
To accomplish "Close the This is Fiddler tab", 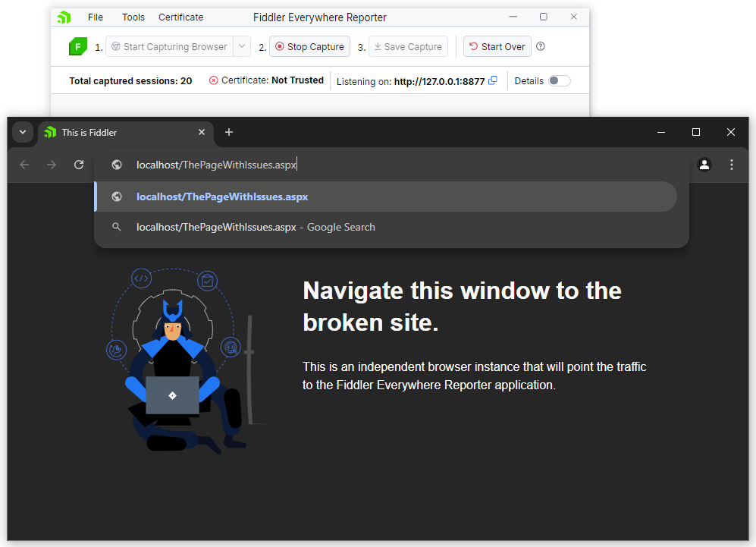I will point(202,132).
